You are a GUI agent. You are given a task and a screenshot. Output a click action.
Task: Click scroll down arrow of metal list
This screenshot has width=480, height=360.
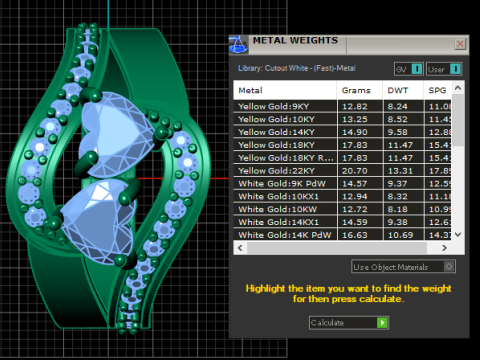pos(458,234)
